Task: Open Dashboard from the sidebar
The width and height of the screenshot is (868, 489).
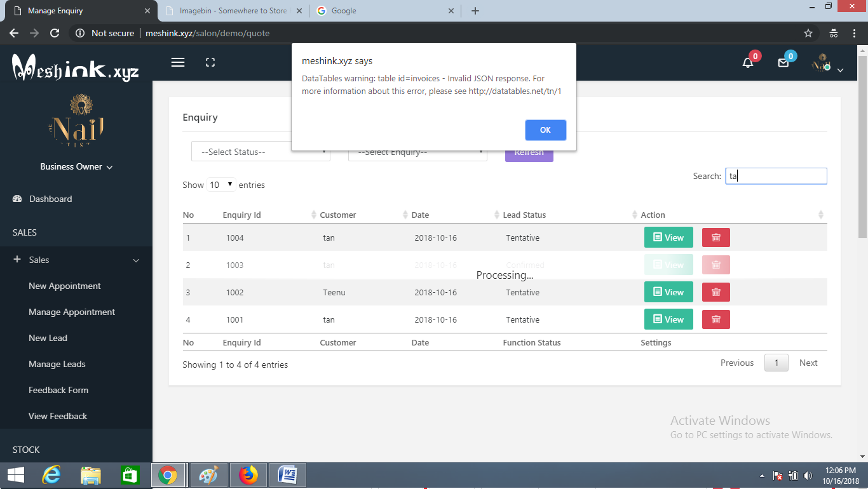Action: point(50,199)
